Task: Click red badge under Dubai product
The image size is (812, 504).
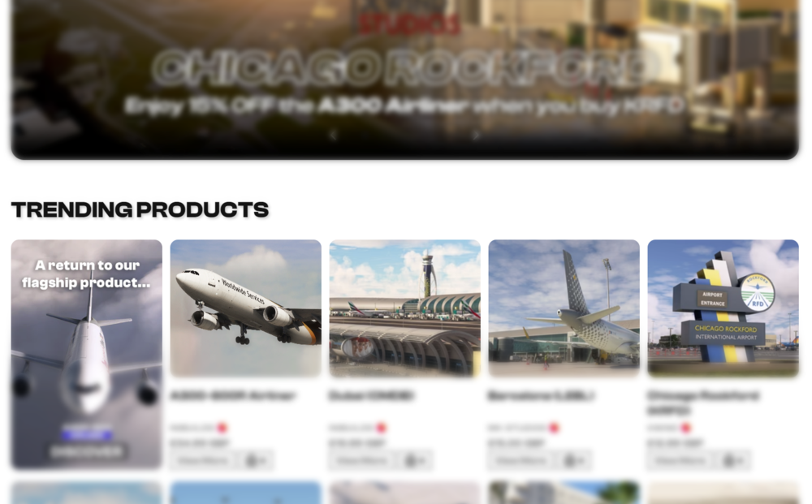Action: (382, 428)
